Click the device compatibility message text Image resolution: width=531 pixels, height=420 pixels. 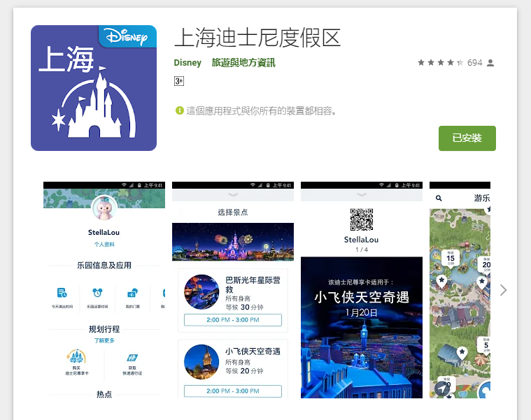click(x=261, y=111)
